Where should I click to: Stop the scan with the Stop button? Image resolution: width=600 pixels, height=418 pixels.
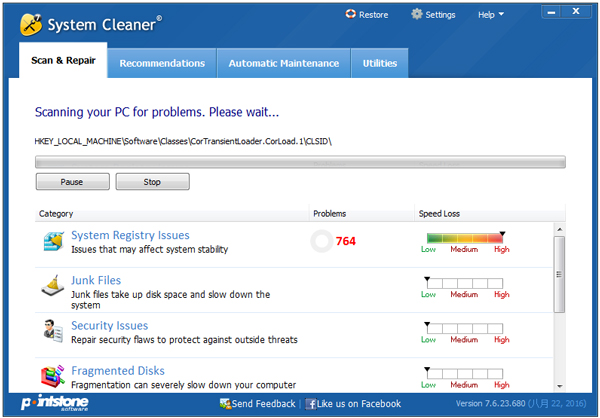coord(152,181)
